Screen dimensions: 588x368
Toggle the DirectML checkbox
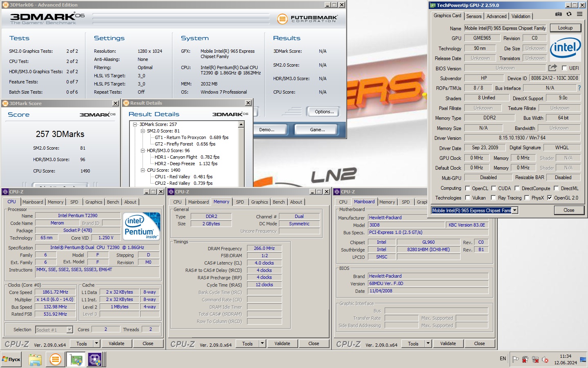pos(556,188)
